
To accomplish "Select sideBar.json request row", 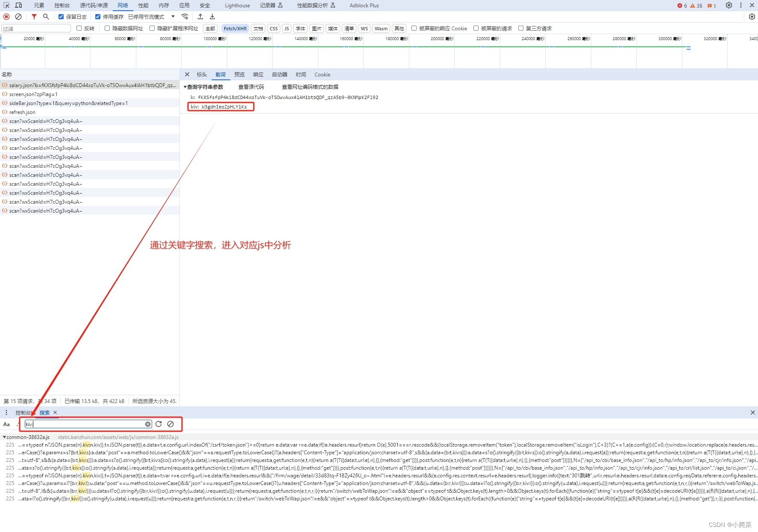I will click(90, 103).
